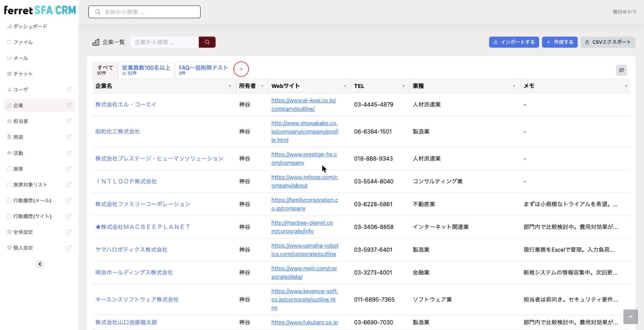This screenshot has width=644, height=330.
Task: Expand the 所有者 column dropdown
Action: coord(262,86)
